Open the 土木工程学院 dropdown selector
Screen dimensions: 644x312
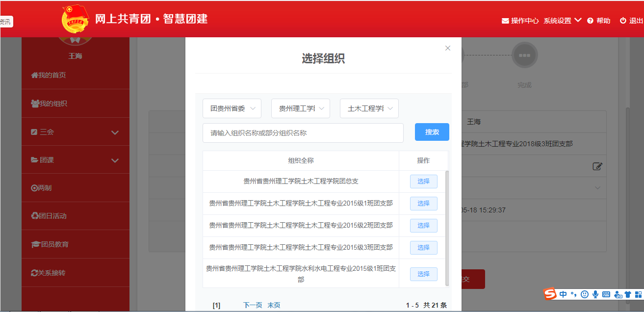[x=369, y=108]
